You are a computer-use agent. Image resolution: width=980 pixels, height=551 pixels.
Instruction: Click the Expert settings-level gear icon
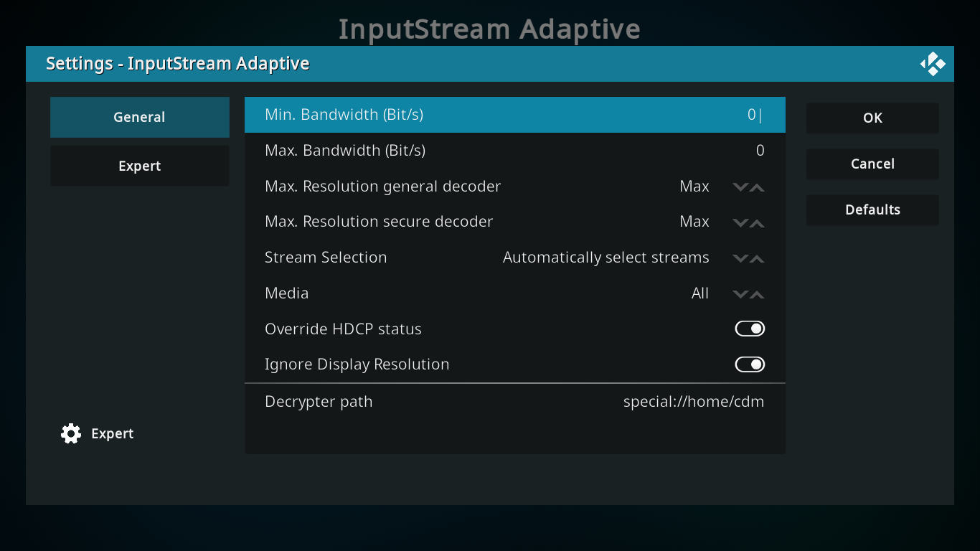tap(71, 433)
